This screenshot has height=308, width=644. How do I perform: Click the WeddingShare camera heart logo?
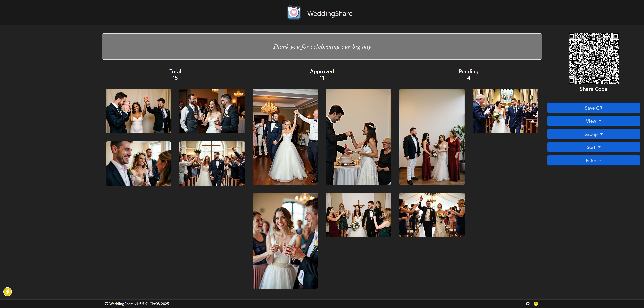(293, 13)
